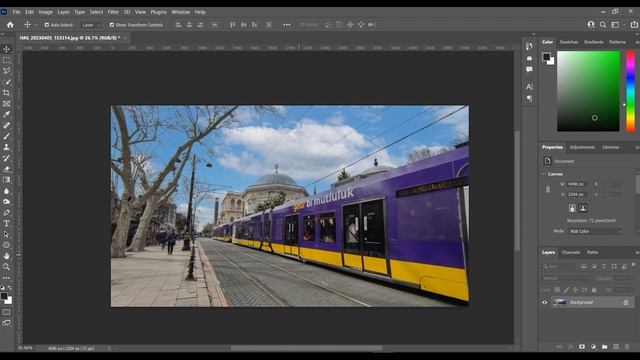Viewport: 640px width, 360px height.
Task: Select the Path Selection tool
Action: coord(7,234)
